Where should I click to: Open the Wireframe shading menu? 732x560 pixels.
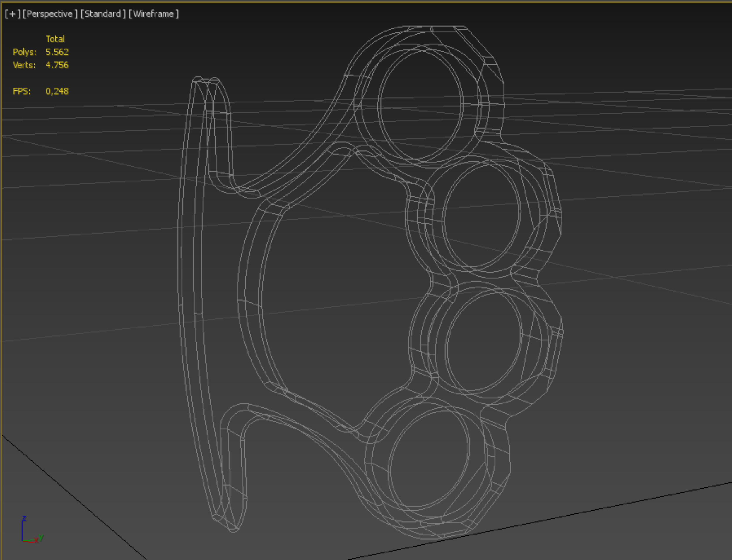[154, 14]
